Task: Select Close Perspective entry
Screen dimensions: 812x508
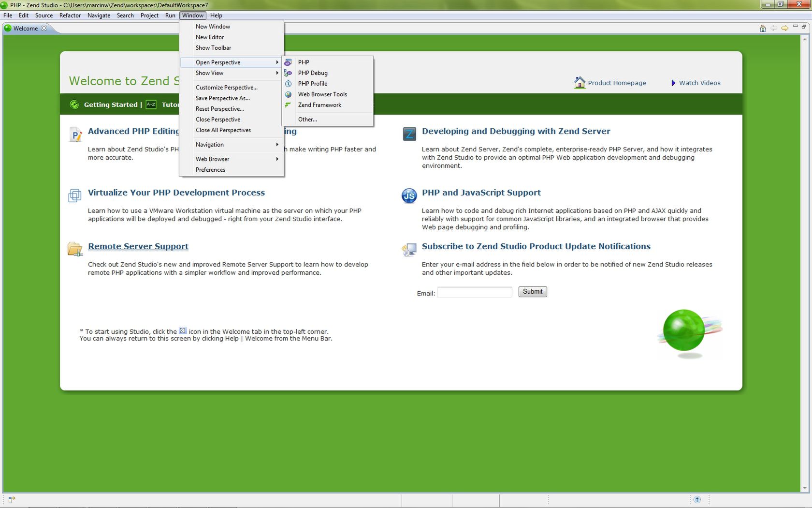Action: point(232,120)
